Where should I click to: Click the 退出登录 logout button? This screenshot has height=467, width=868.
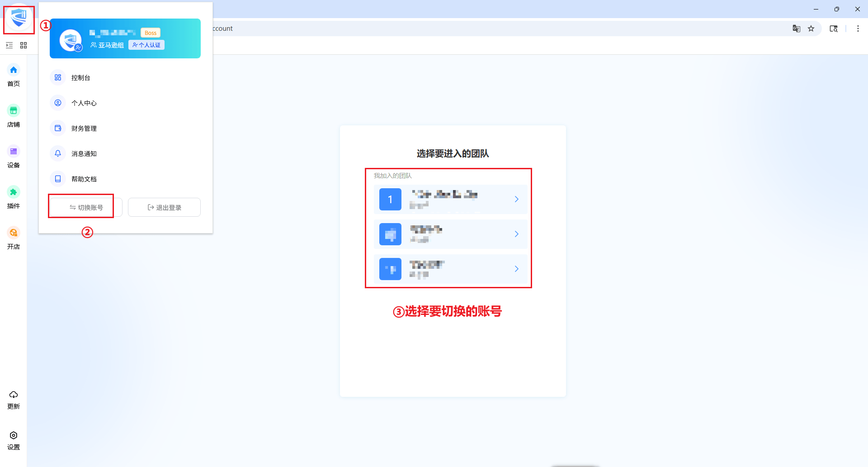(164, 208)
